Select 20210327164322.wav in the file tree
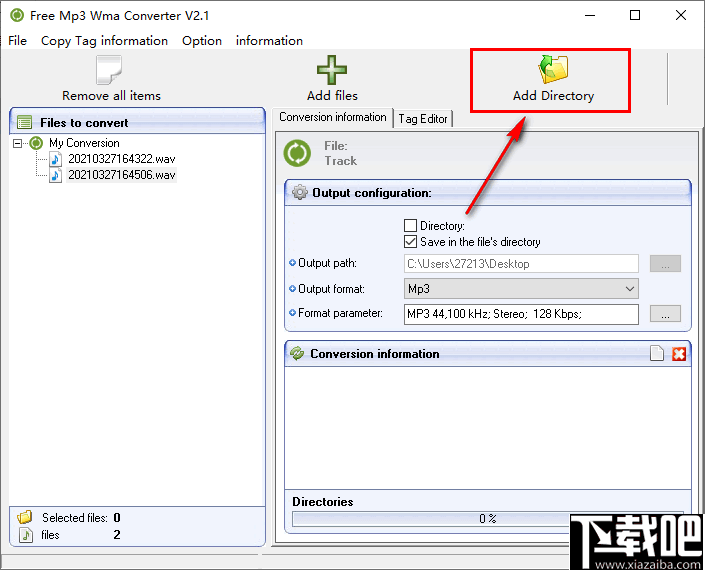 pyautogui.click(x=121, y=159)
